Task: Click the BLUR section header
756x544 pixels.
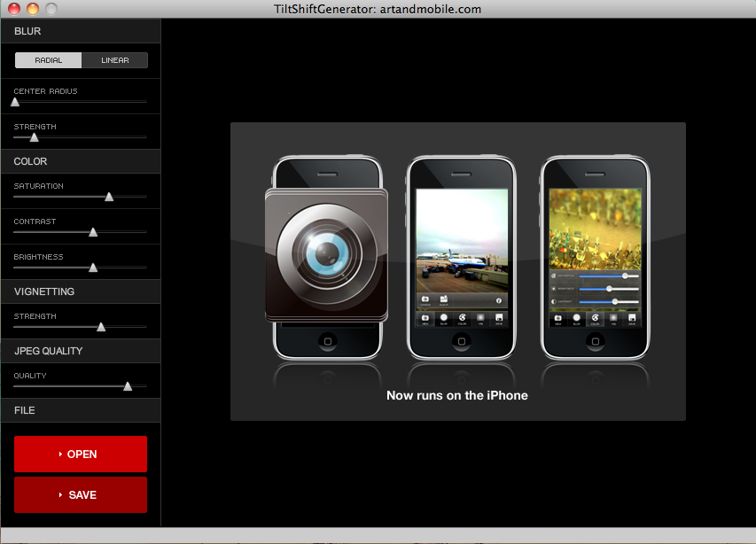Action: click(x=81, y=31)
